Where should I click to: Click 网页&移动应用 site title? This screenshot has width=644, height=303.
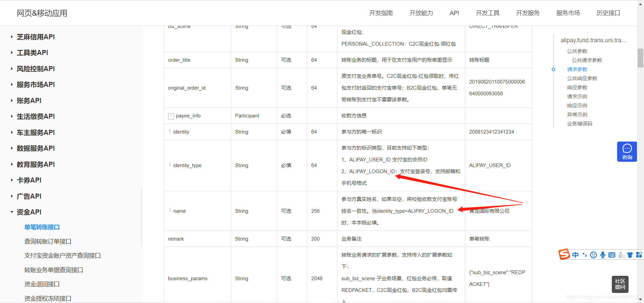coord(42,13)
